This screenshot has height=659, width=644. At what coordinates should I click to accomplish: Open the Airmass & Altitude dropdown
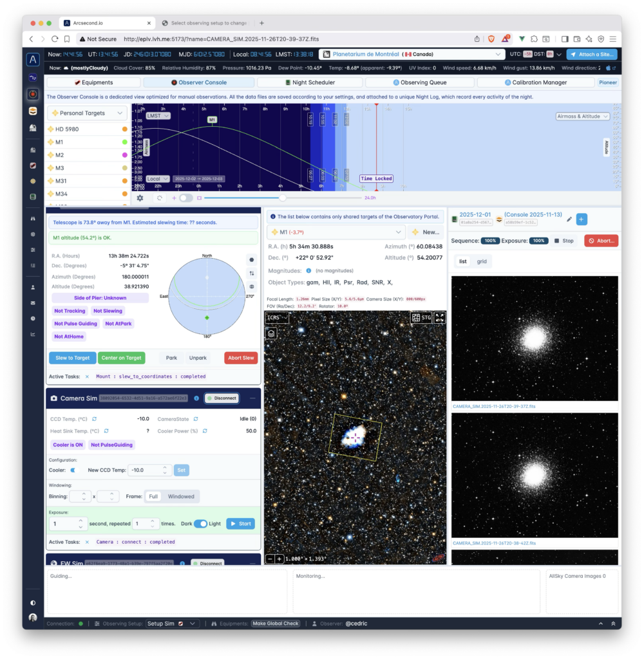pyautogui.click(x=583, y=116)
